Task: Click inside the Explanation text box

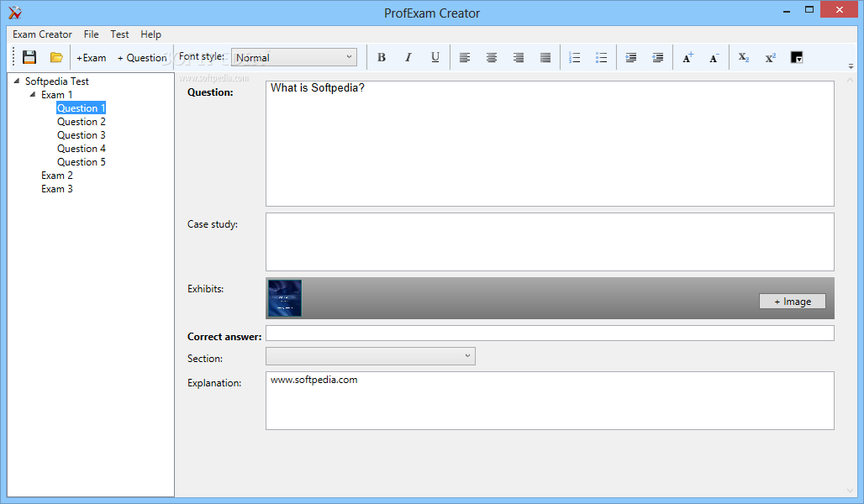Action: (x=550, y=401)
